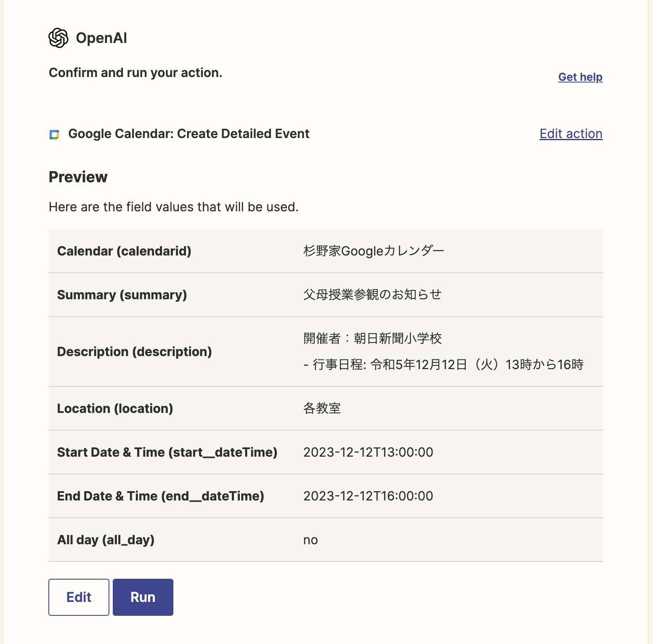Click the Run button to execute the action

pyautogui.click(x=143, y=597)
